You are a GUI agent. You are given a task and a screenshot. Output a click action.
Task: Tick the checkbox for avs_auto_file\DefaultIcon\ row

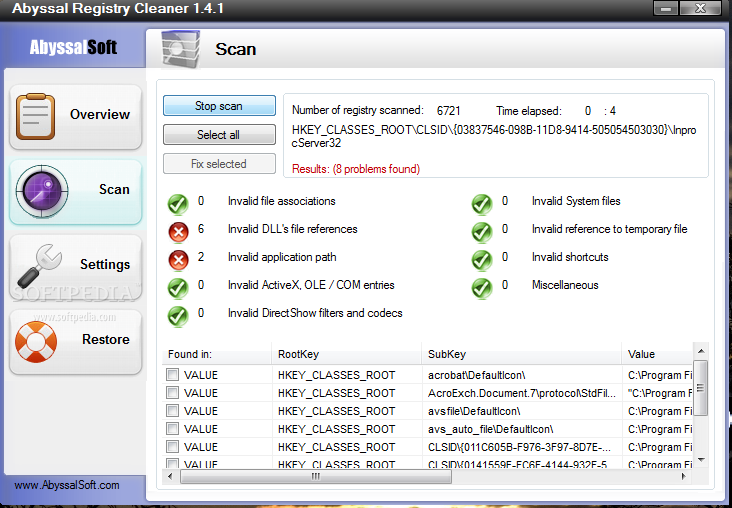(173, 428)
